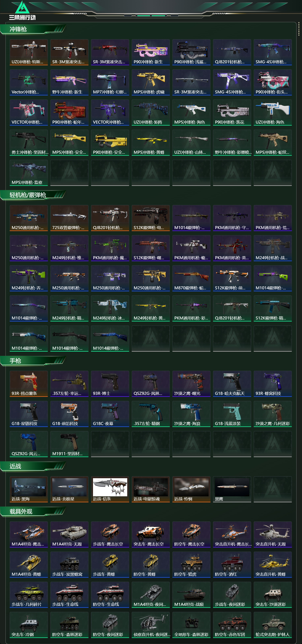302x644 pixels.
Task: Open the MP5冲锋枪-虎啸 skin
Action: (151, 83)
